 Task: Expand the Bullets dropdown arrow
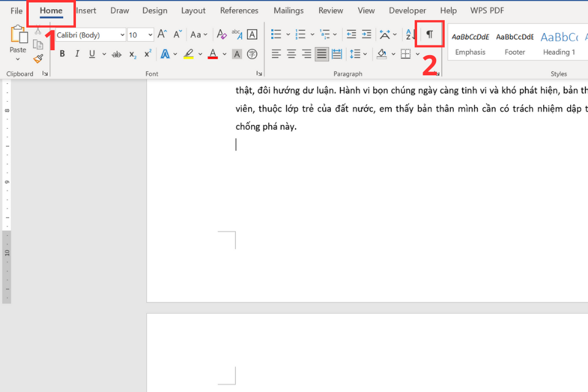coord(287,34)
